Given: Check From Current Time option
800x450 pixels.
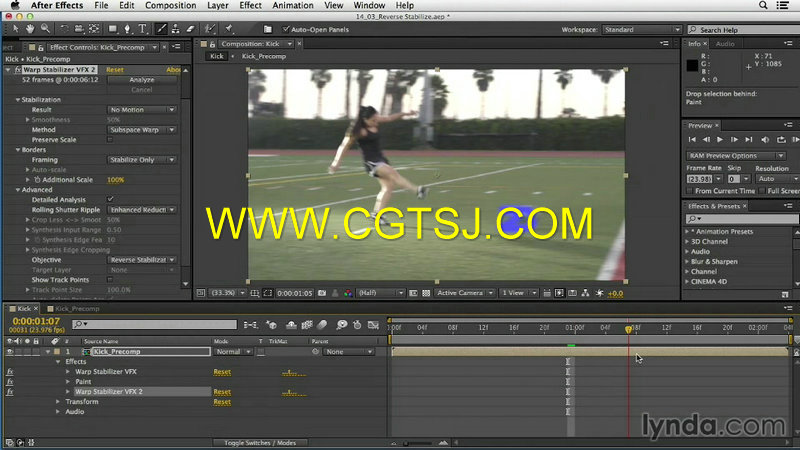Looking at the screenshot, I should (689, 191).
